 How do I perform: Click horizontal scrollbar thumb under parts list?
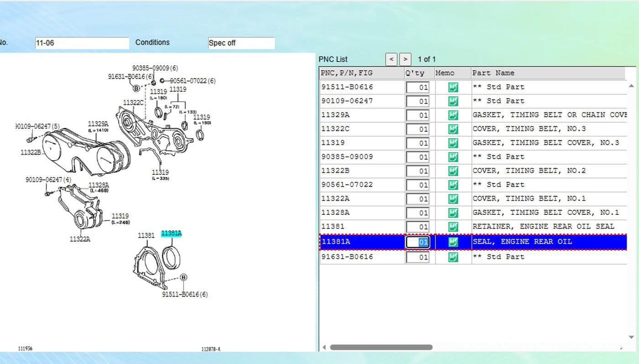(381, 348)
